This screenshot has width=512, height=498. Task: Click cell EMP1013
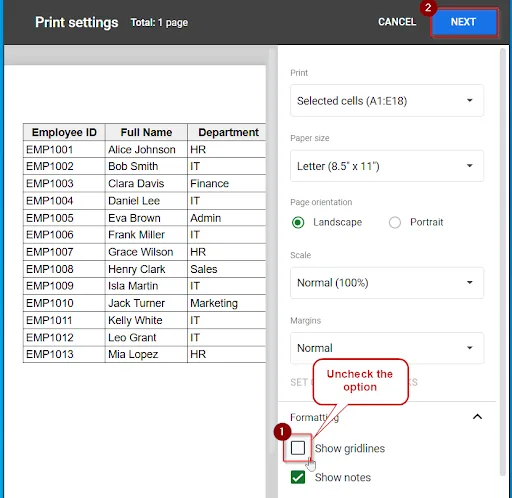pos(64,354)
